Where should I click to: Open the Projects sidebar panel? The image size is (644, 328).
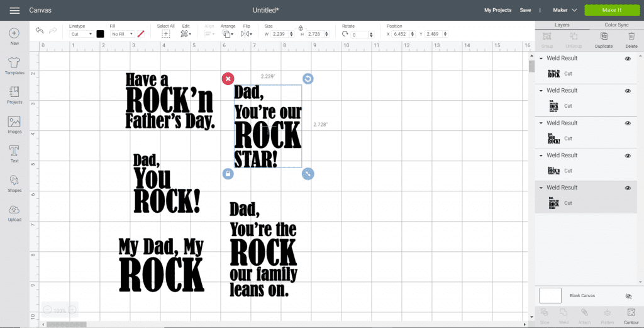pyautogui.click(x=14, y=95)
